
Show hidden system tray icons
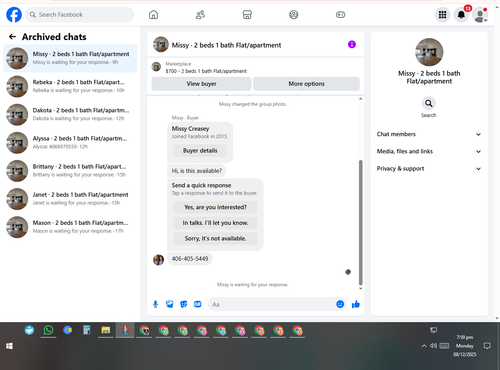pyautogui.click(x=424, y=346)
